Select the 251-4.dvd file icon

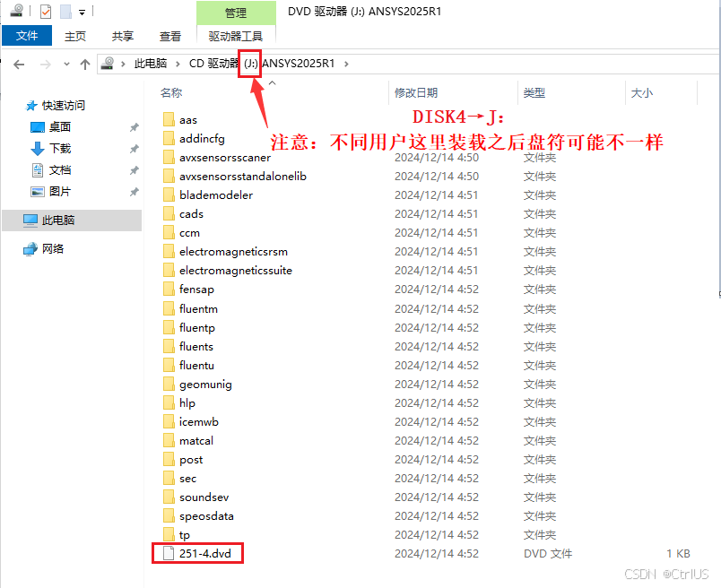pyautogui.click(x=169, y=554)
